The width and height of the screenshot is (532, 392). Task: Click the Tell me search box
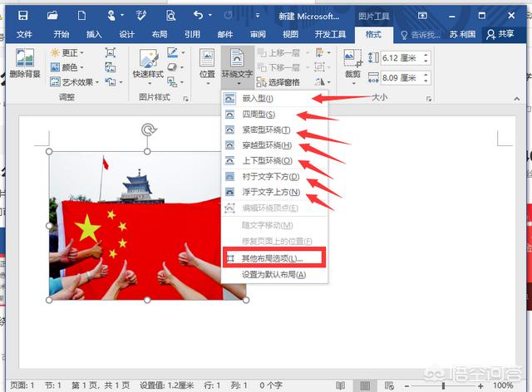point(421,35)
